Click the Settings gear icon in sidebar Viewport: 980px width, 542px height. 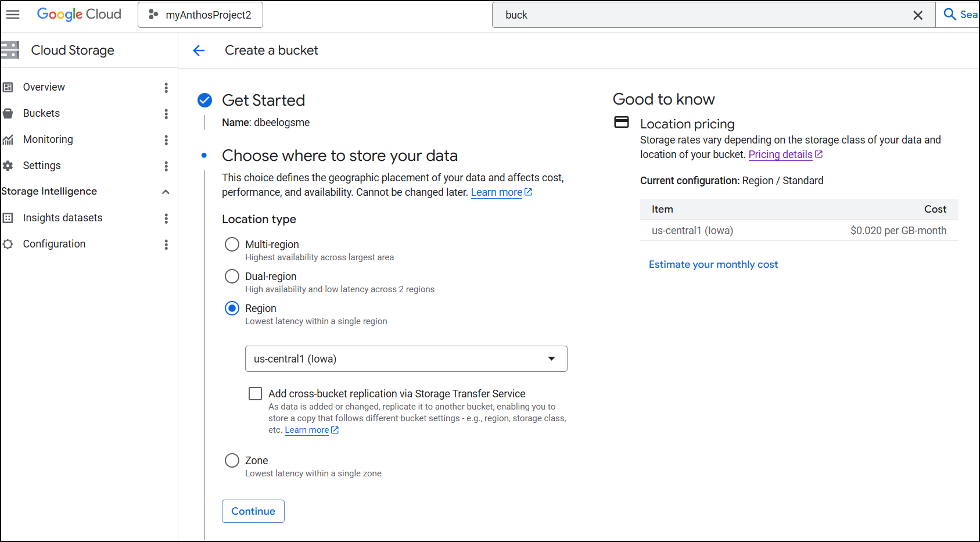(x=8, y=166)
